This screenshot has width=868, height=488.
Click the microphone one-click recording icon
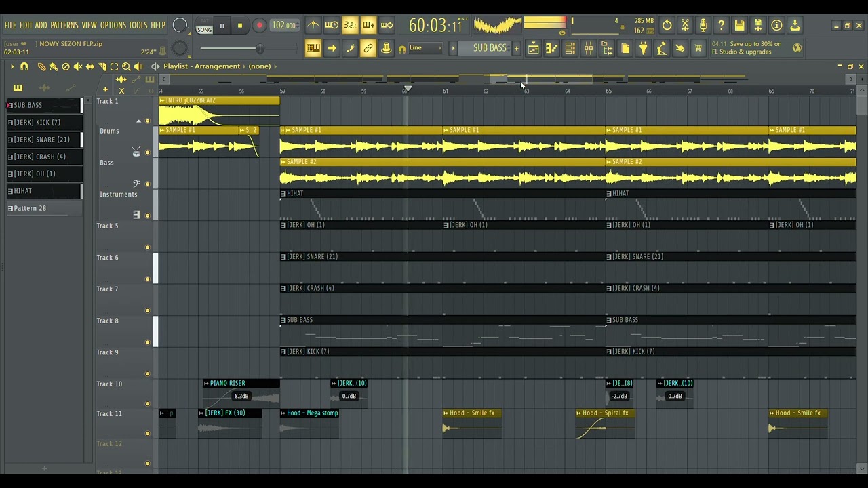pos(703,26)
